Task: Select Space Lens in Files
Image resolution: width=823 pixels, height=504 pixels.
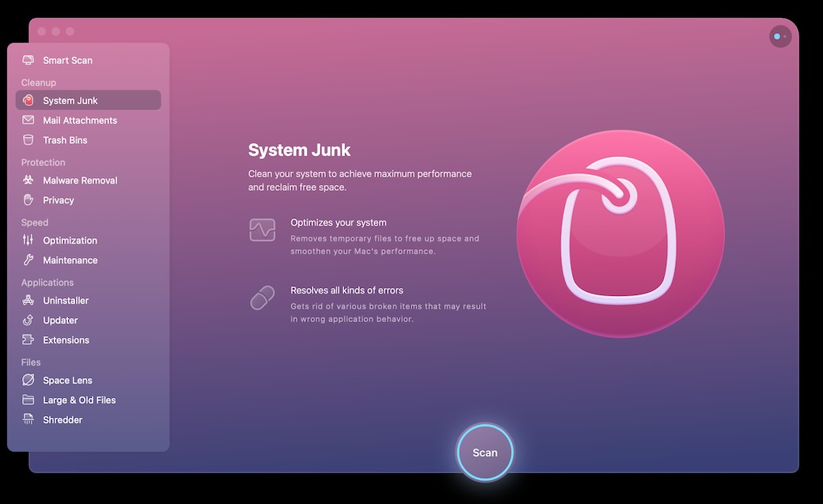Action: tap(67, 381)
